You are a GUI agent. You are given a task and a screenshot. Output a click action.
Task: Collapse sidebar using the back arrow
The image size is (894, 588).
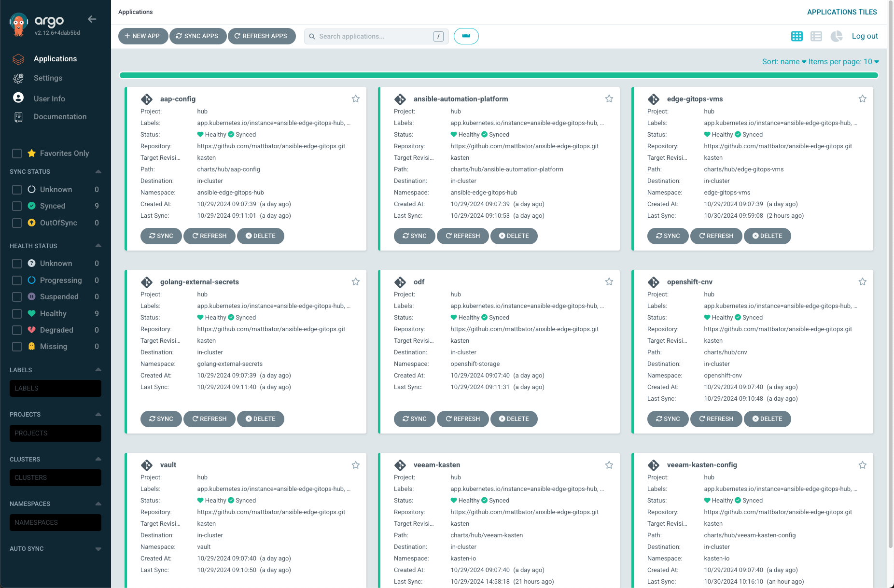tap(92, 19)
